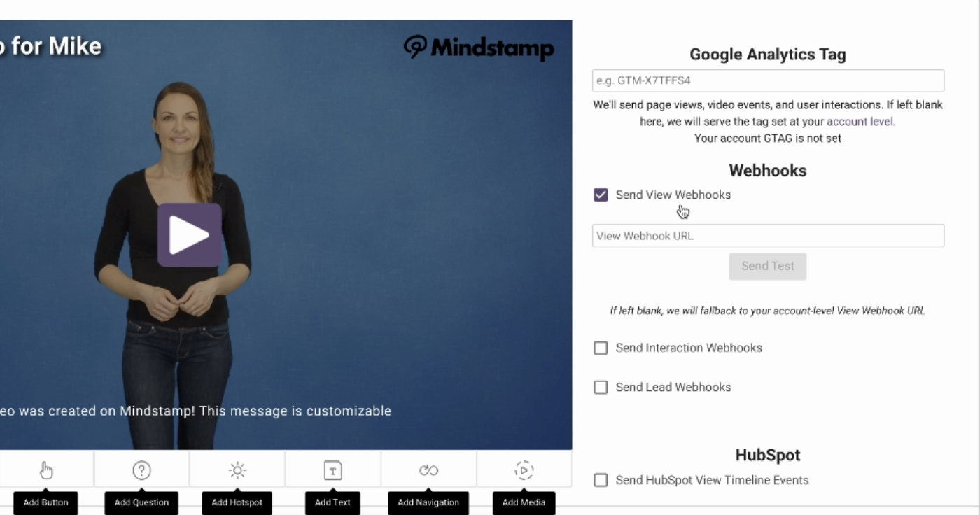Uncheck Send View Webhooks
The width and height of the screenshot is (980, 515).
pos(601,195)
